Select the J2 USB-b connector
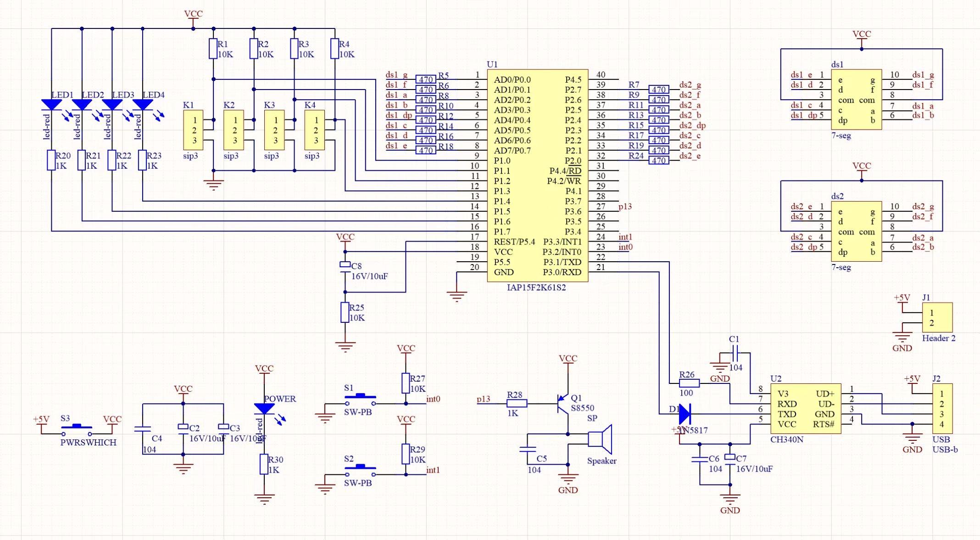980x540 pixels. click(942, 409)
